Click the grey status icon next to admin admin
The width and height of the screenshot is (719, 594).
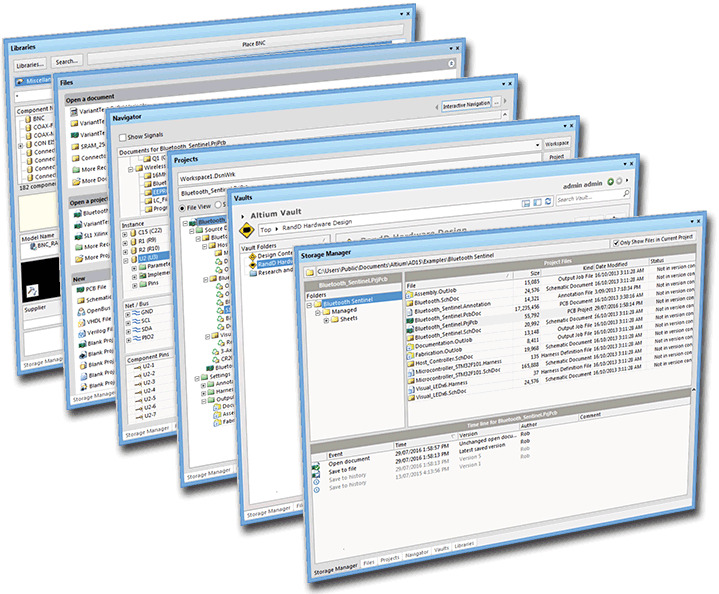pyautogui.click(x=619, y=181)
